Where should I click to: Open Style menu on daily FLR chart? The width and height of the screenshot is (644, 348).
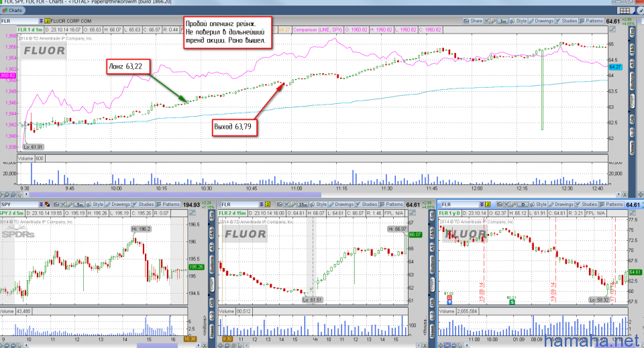click(x=539, y=205)
